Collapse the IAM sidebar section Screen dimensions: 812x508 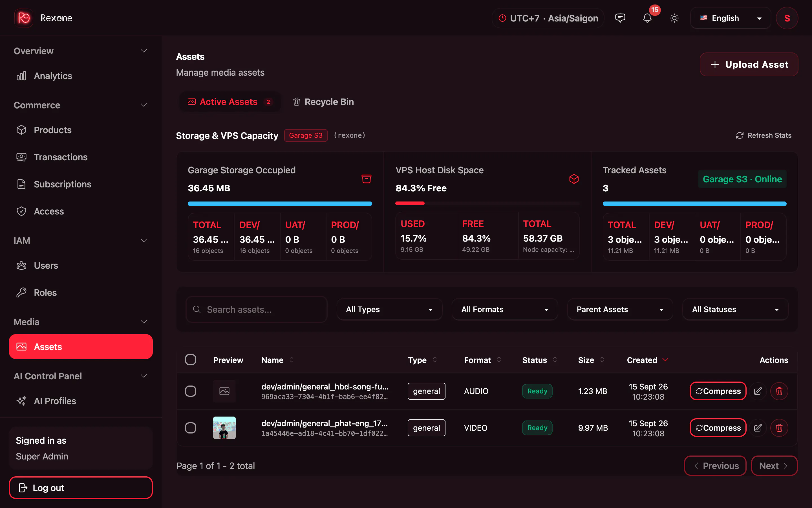pyautogui.click(x=81, y=240)
